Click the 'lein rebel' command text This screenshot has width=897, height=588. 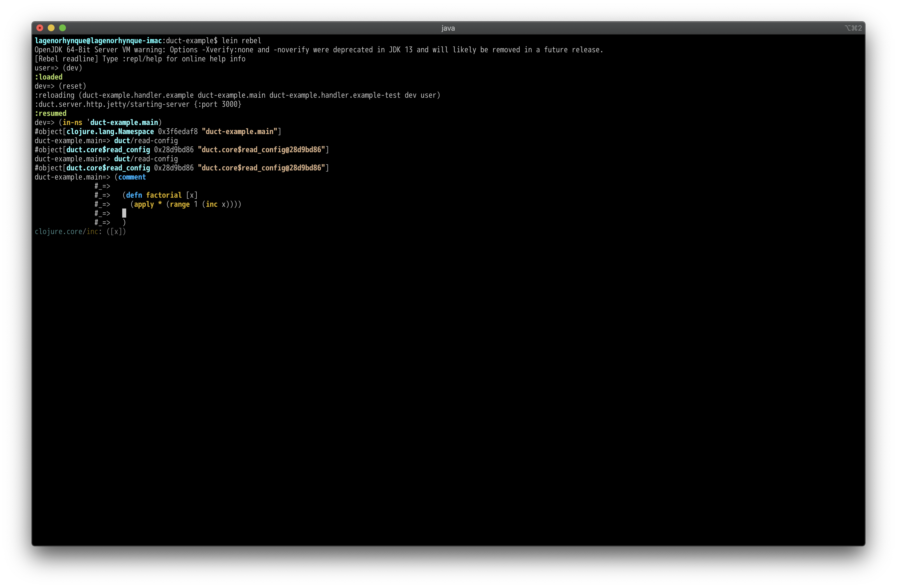pyautogui.click(x=241, y=41)
